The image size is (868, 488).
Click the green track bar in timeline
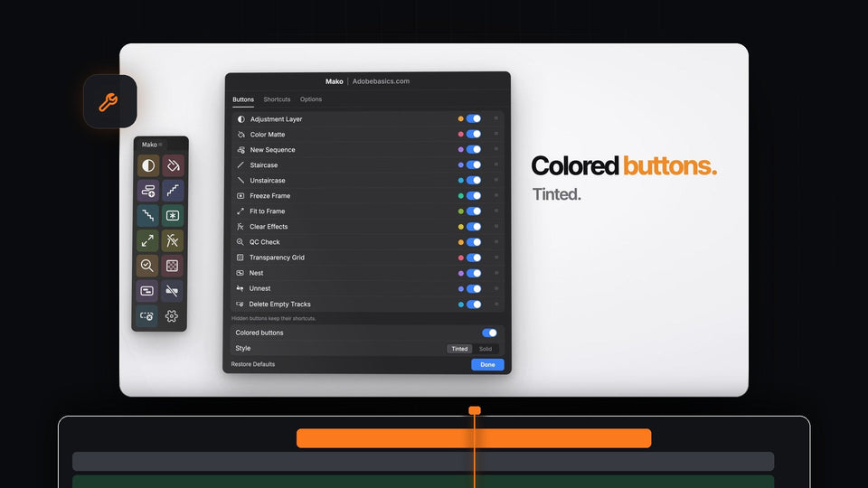(x=423, y=482)
